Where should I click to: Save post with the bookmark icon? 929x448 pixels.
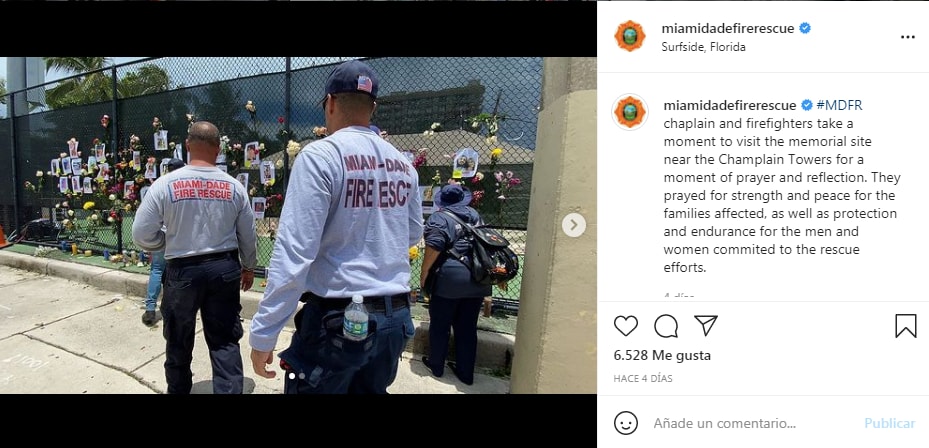point(905,326)
